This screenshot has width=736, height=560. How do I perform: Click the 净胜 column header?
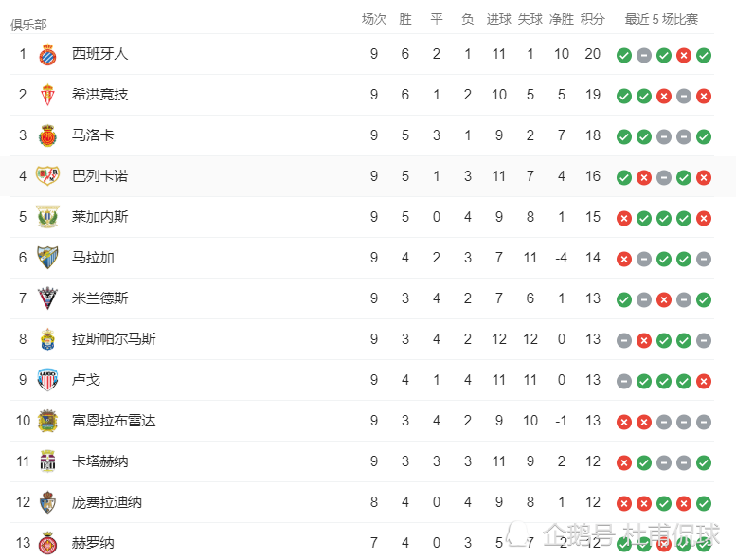(x=562, y=19)
